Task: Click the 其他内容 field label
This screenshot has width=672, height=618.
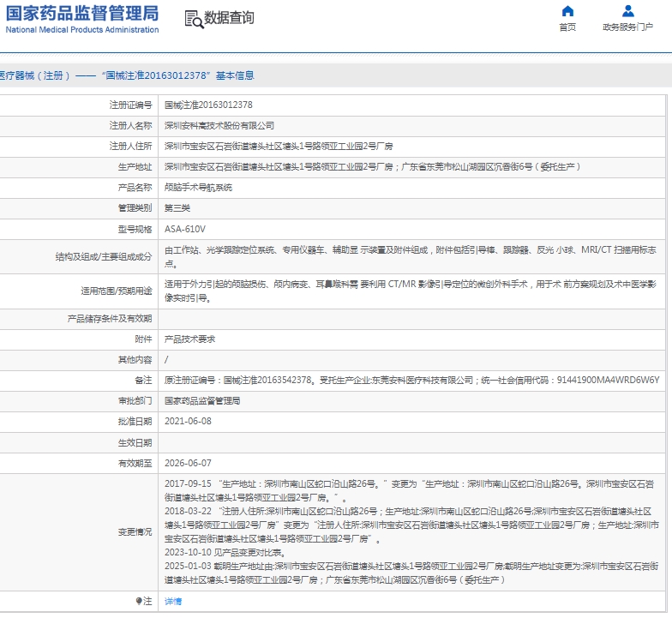Action: point(135,360)
